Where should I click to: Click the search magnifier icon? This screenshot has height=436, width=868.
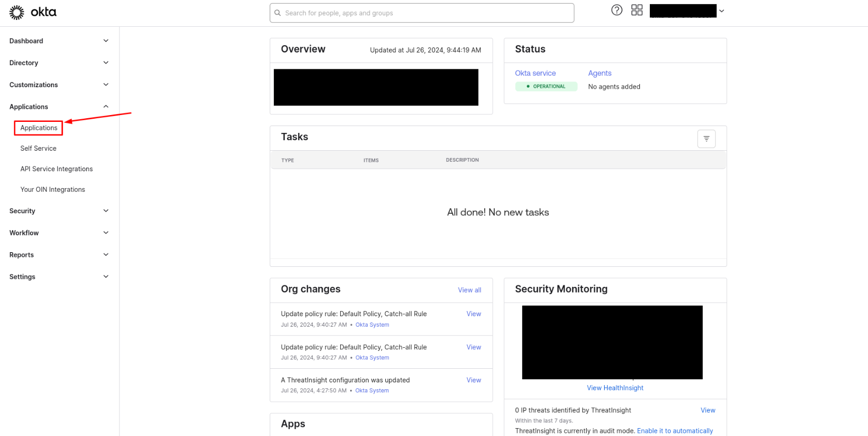click(x=278, y=13)
